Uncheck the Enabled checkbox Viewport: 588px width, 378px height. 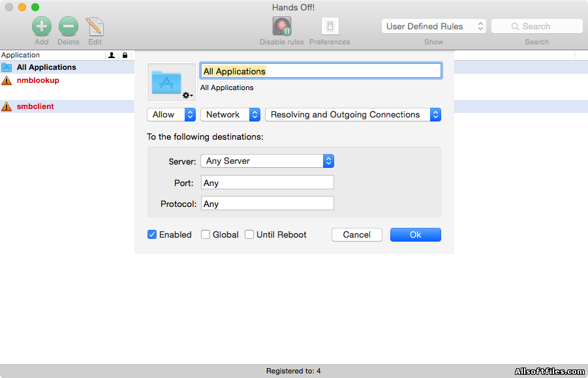(x=152, y=234)
